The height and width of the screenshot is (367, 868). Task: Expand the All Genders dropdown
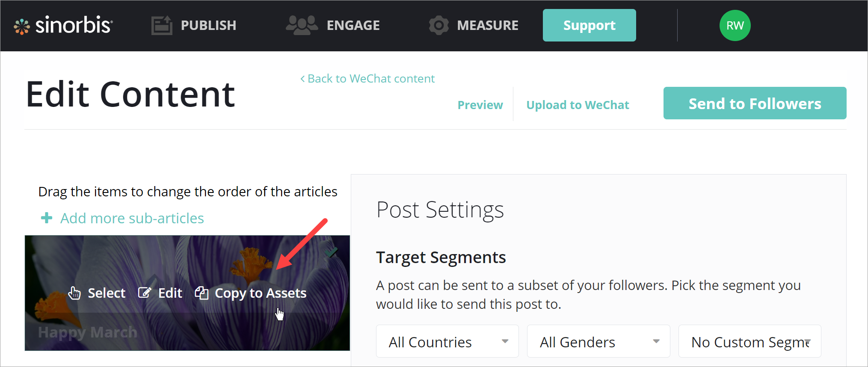(x=598, y=341)
